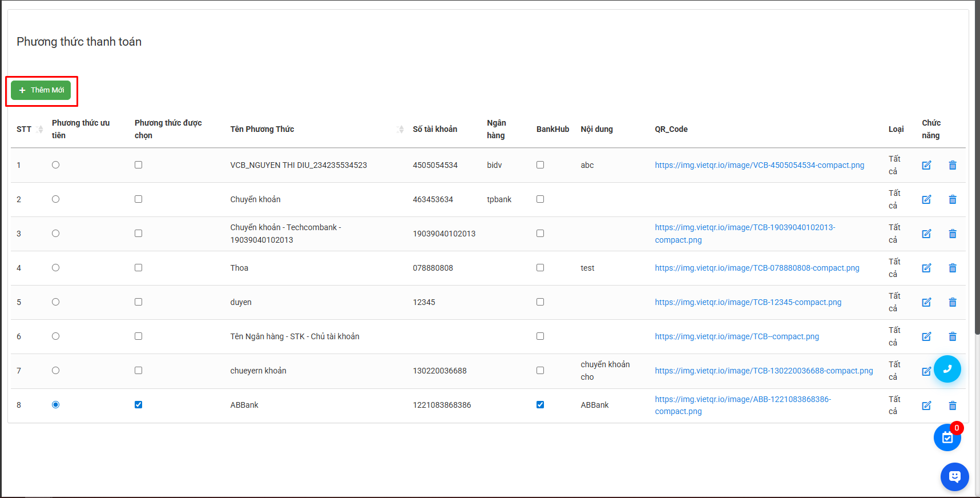Disable BankHub checkbox for ABBank row

540,405
